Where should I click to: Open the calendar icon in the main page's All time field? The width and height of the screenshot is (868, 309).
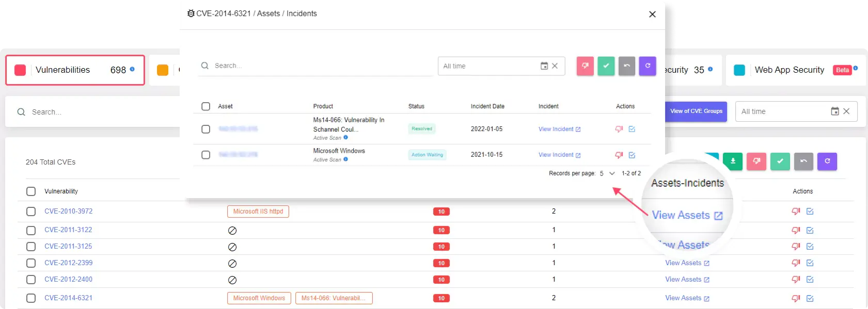[835, 111]
